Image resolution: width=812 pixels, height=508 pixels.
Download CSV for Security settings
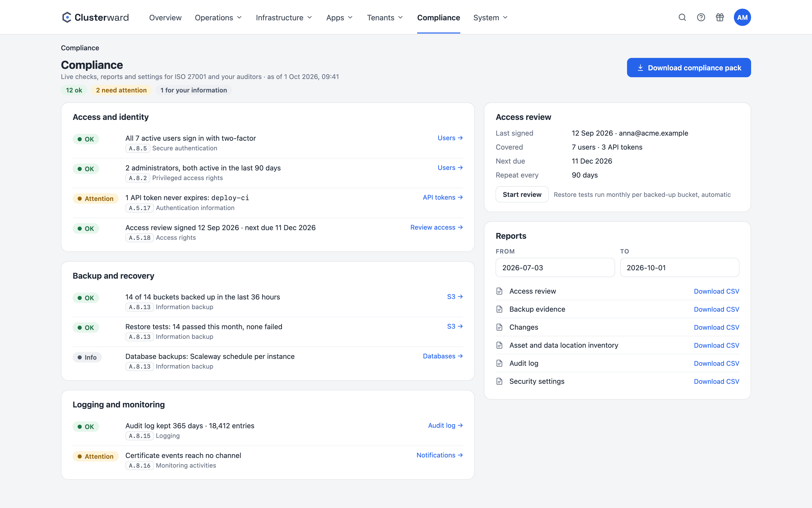(716, 382)
